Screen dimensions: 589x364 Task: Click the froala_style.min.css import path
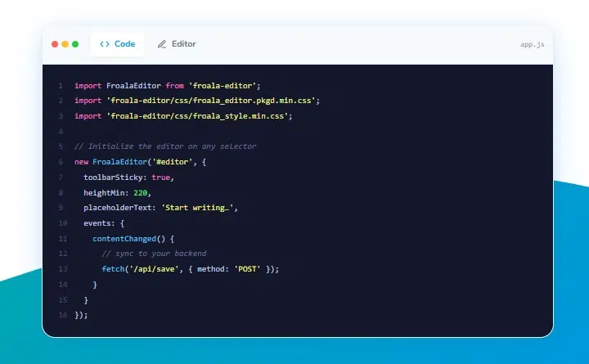pos(197,116)
